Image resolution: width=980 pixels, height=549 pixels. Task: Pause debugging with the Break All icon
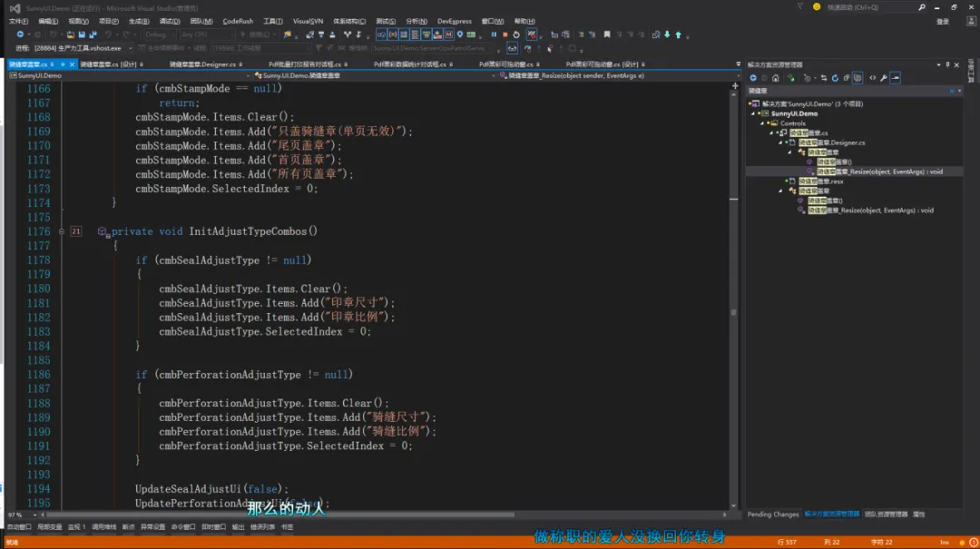(494, 34)
